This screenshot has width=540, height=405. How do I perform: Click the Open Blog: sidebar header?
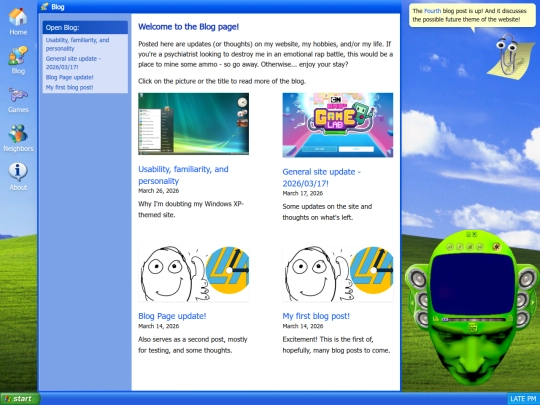click(x=85, y=28)
